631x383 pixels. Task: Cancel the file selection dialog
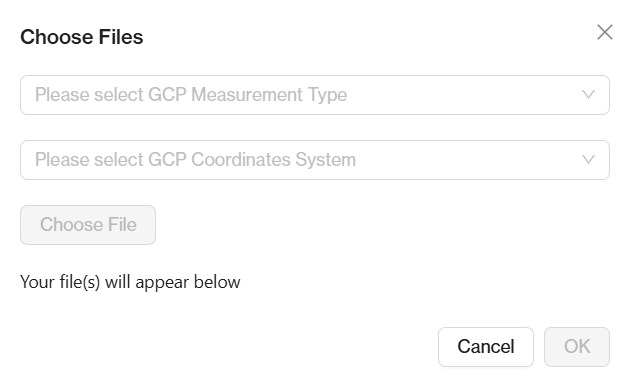coord(486,347)
